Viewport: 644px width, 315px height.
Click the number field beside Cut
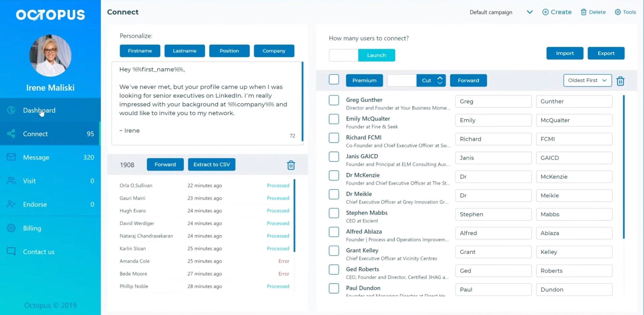point(402,80)
